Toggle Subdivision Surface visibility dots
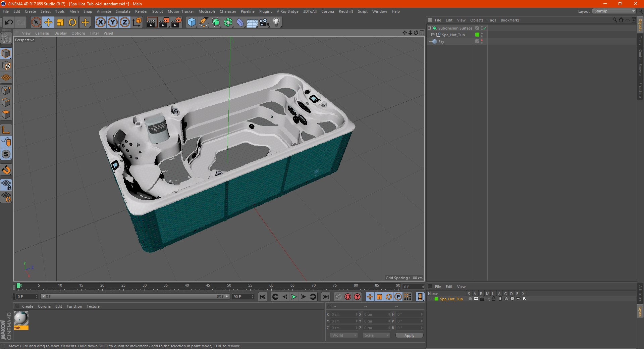The image size is (644, 349). click(482, 28)
